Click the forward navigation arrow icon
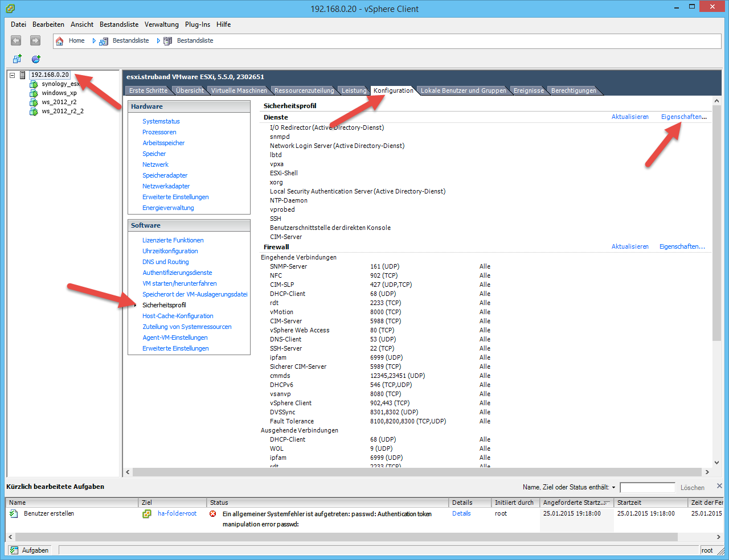Image resolution: width=729 pixels, height=560 pixels. click(x=35, y=40)
